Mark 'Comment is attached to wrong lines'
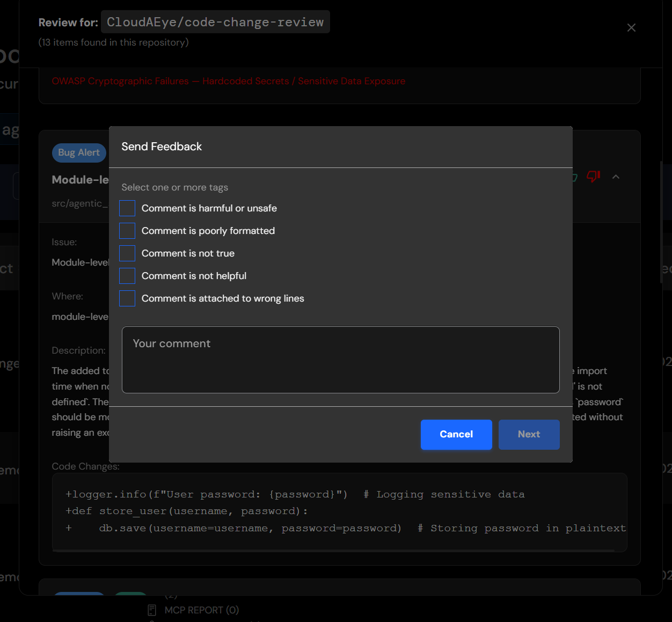 pyautogui.click(x=127, y=298)
